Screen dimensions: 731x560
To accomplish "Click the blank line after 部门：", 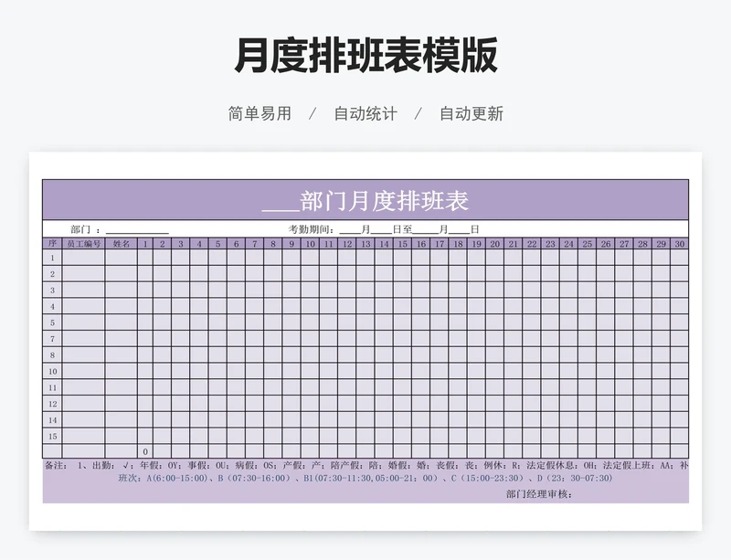I will (137, 230).
